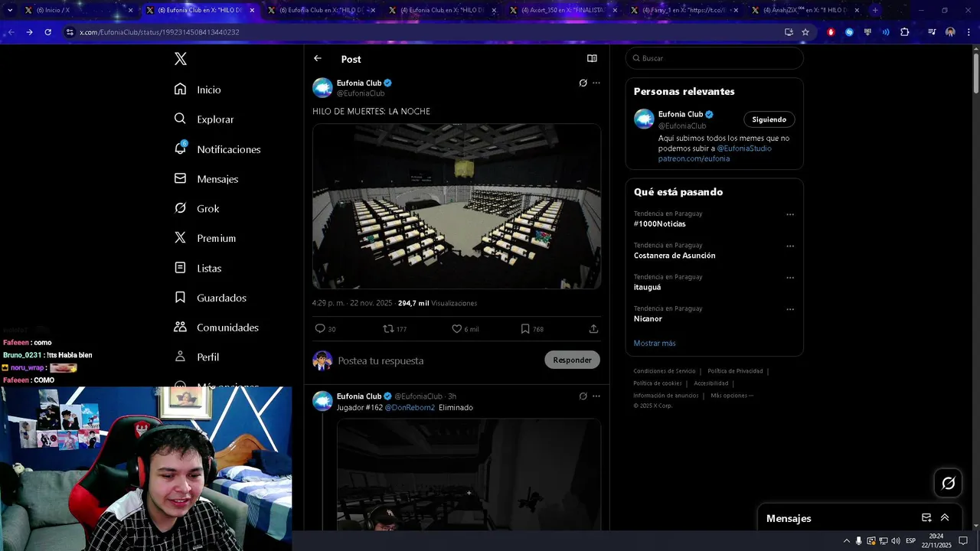Click the browser reload button
The image size is (980, 551).
pos(47,32)
